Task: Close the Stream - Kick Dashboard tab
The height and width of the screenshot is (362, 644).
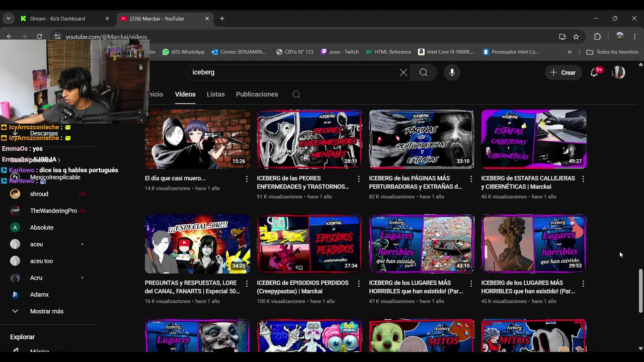Action: [107, 19]
